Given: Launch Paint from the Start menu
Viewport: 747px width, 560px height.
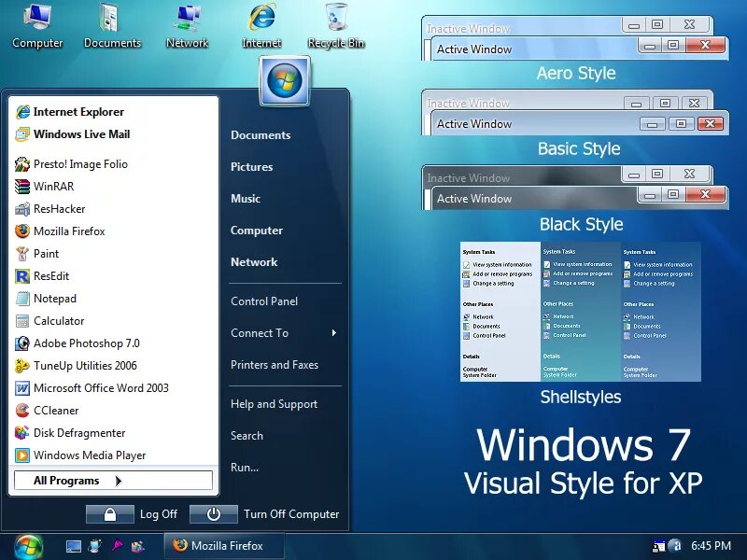Looking at the screenshot, I should (x=44, y=253).
